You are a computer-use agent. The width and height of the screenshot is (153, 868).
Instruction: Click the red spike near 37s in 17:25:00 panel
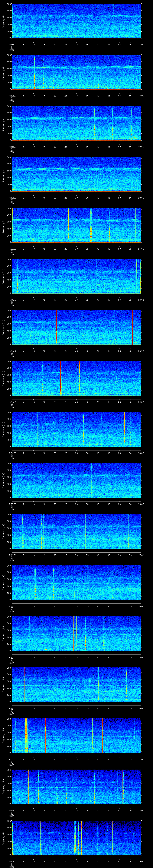coord(92,481)
